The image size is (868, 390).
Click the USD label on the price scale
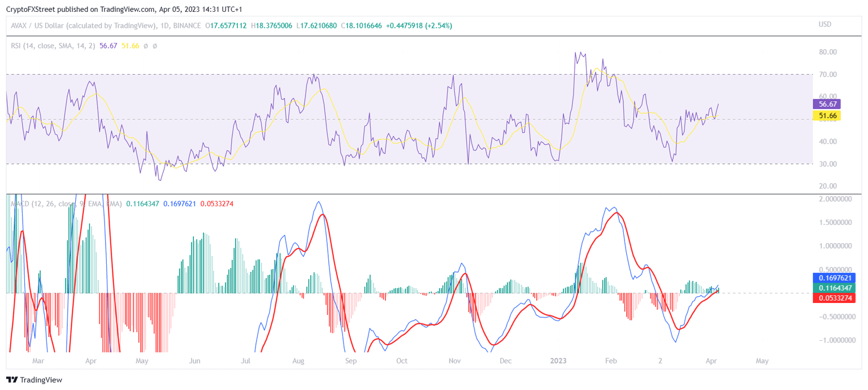click(824, 24)
